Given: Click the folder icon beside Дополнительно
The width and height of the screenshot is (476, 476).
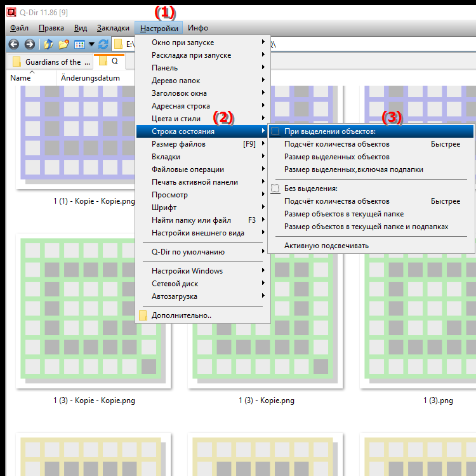Looking at the screenshot, I should 143,315.
